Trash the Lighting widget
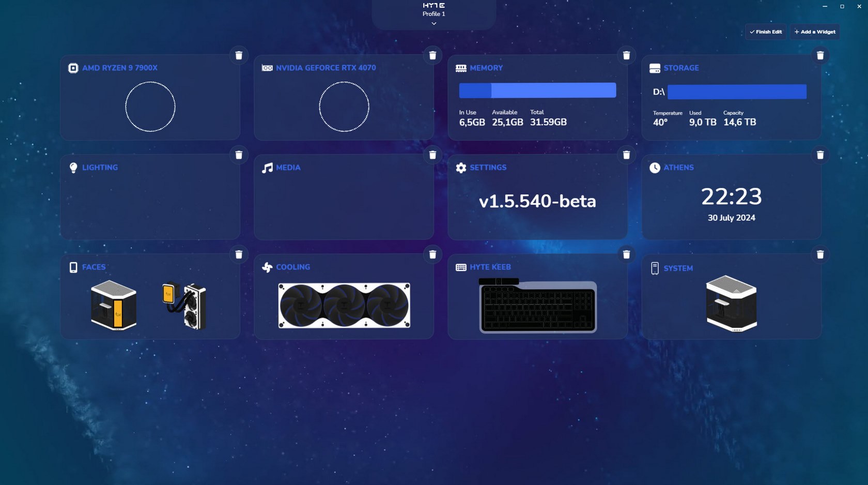Image resolution: width=868 pixels, height=485 pixels. [x=239, y=155]
